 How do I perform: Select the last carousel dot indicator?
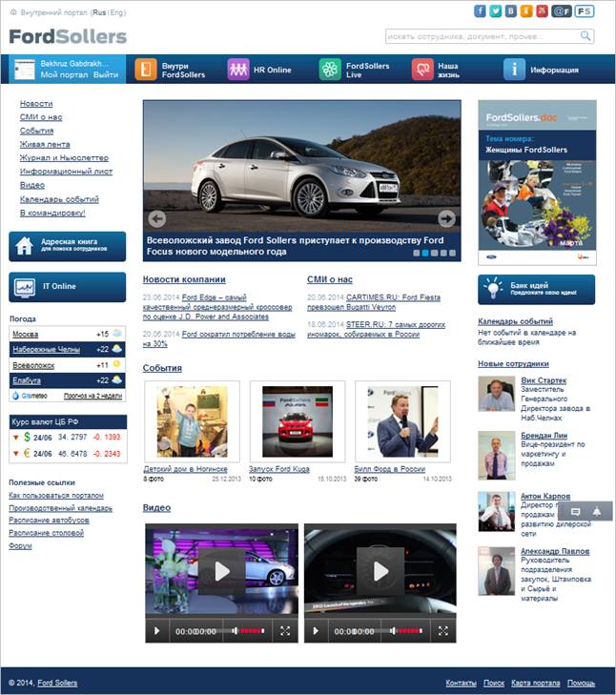452,253
